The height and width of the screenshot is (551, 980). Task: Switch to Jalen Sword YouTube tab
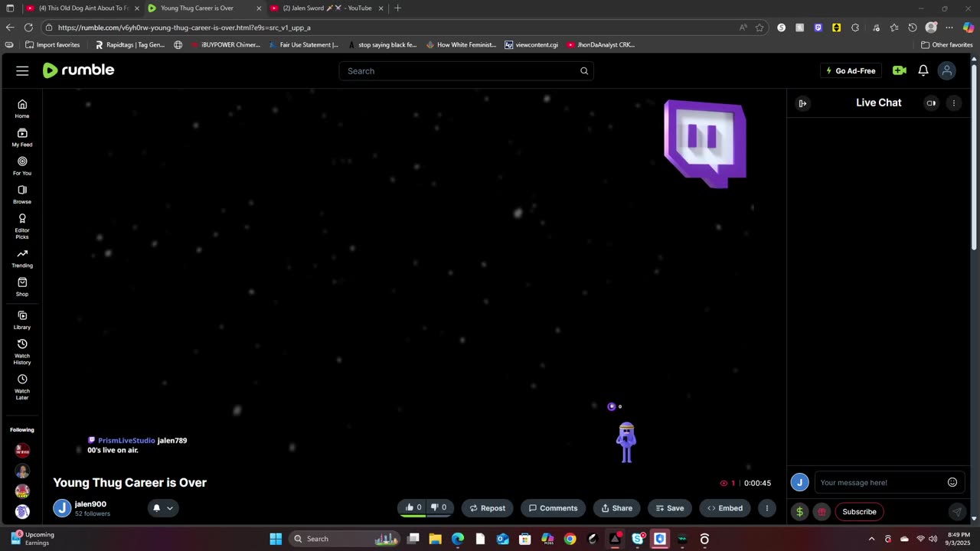[327, 8]
